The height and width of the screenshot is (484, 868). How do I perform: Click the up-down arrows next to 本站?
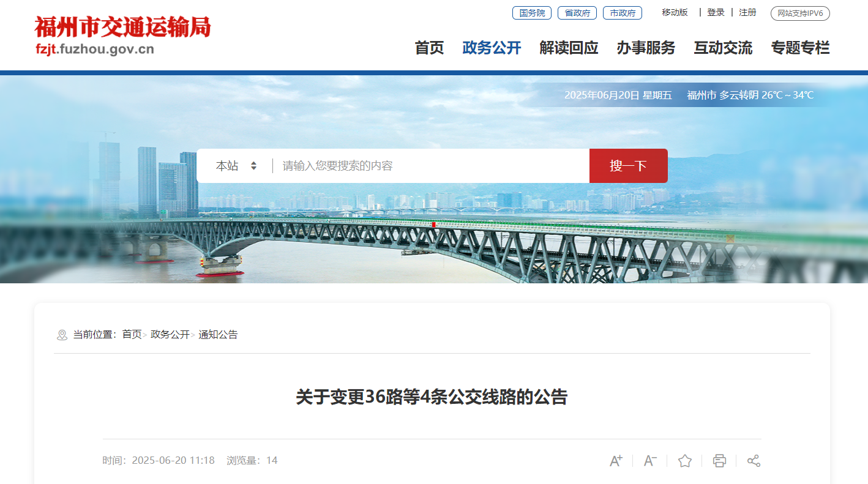point(253,166)
